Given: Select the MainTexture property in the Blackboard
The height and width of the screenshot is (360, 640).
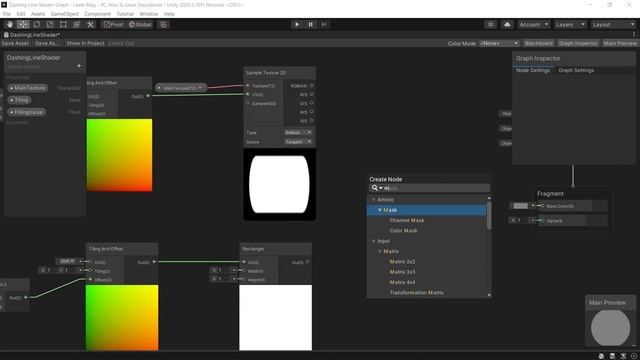Looking at the screenshot, I should tap(28, 88).
